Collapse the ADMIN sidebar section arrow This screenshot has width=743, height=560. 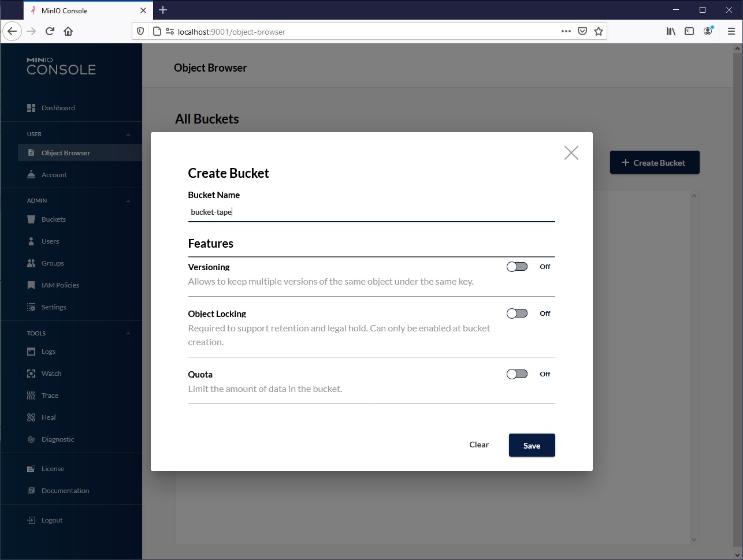pyautogui.click(x=128, y=201)
